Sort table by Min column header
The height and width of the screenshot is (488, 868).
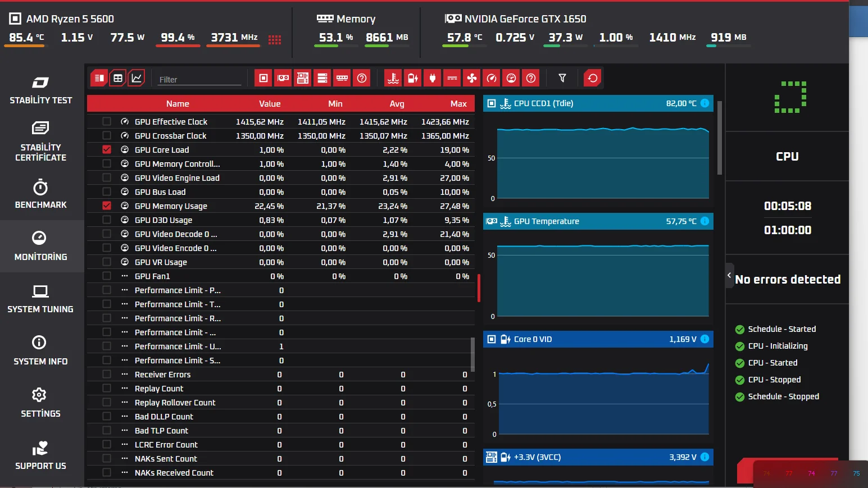click(x=335, y=104)
